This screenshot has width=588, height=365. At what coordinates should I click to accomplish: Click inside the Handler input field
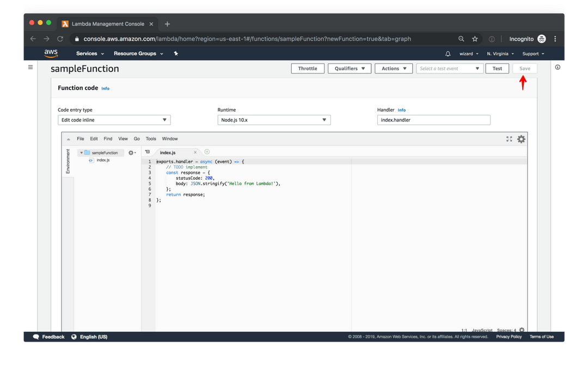click(x=433, y=119)
